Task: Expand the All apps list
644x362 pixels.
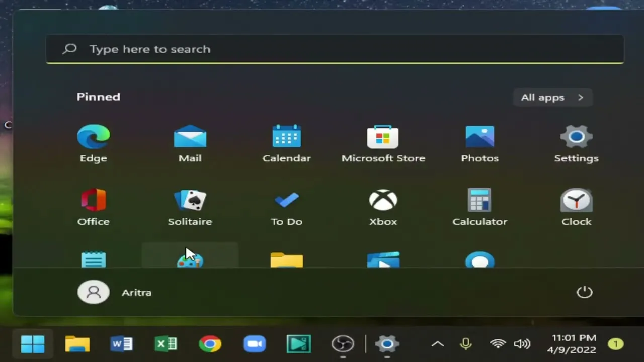Action: point(552,97)
